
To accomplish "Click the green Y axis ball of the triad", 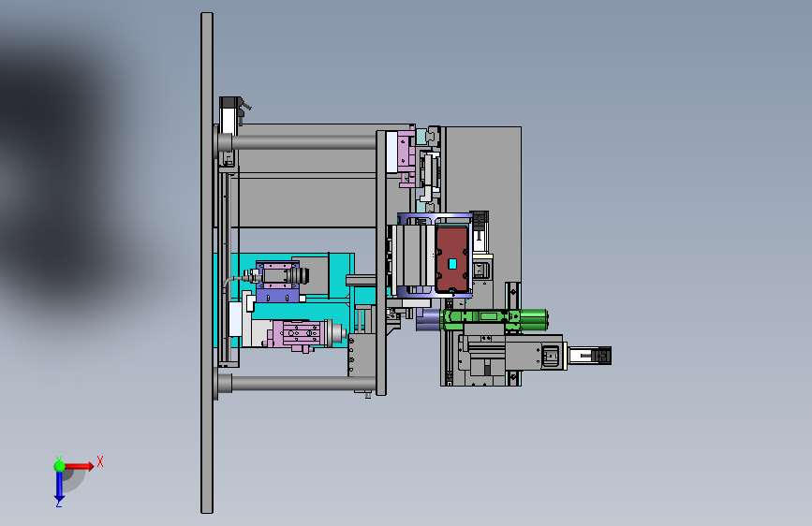I will tap(60, 466).
